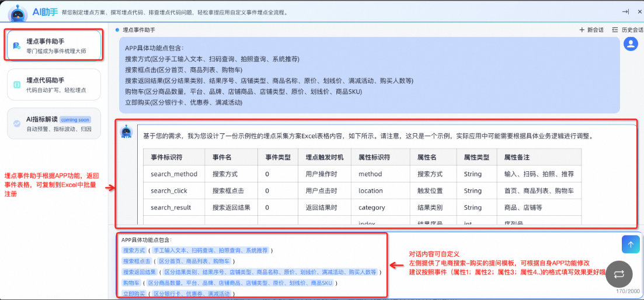Viewport: 644px width, 300px height.
Task: Click the 事件类型 column header
Action: [278, 157]
